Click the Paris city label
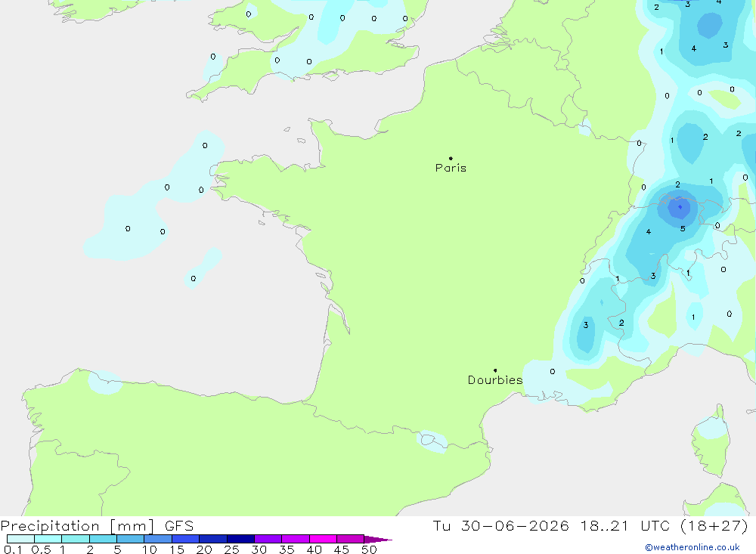Image resolution: width=756 pixels, height=554 pixels. pyautogui.click(x=451, y=168)
